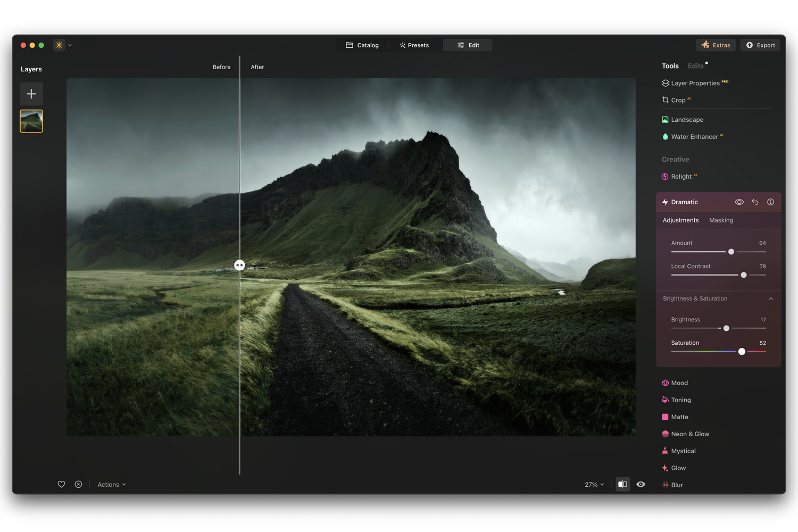Open the Dramatic tool info icon
This screenshot has width=798, height=532.
(x=770, y=202)
